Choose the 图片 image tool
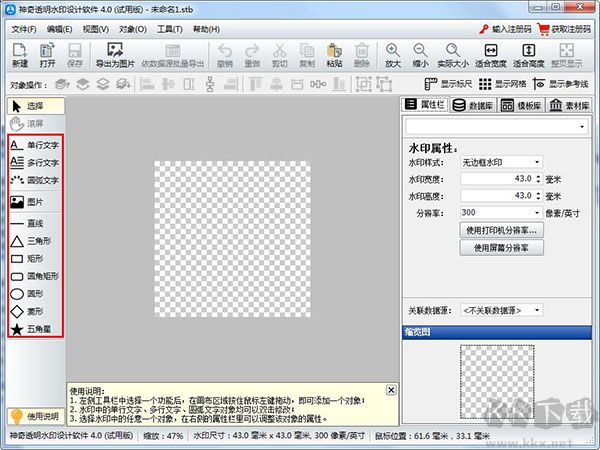This screenshot has width=600, height=450. pos(33,202)
